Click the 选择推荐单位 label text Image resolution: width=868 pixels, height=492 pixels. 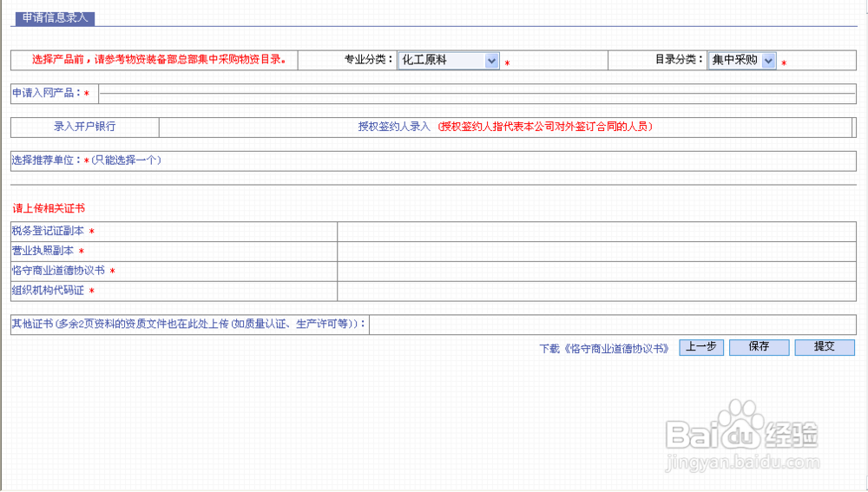click(x=47, y=161)
